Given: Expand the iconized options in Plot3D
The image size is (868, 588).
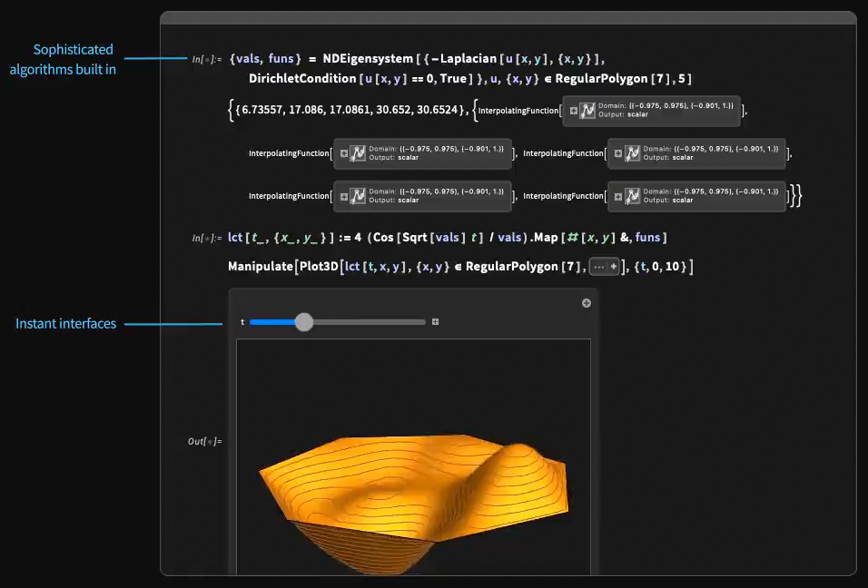Looking at the screenshot, I should point(604,267).
